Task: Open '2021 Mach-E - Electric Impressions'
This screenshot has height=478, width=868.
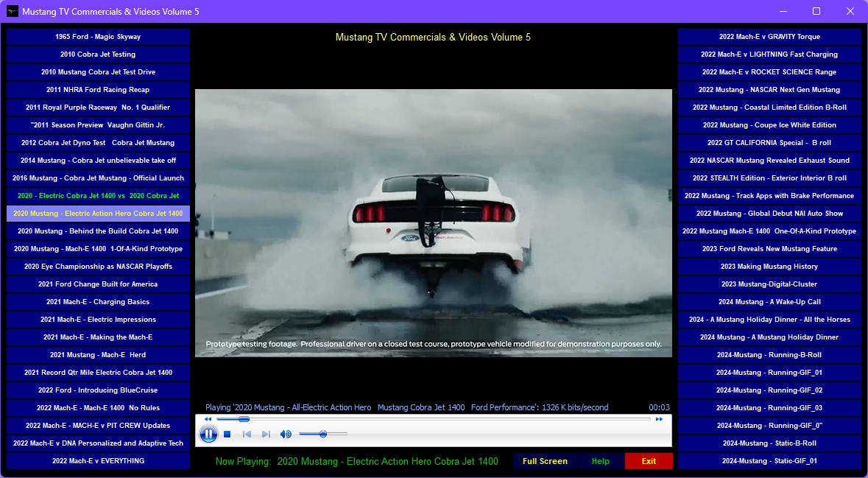Action: pos(98,320)
